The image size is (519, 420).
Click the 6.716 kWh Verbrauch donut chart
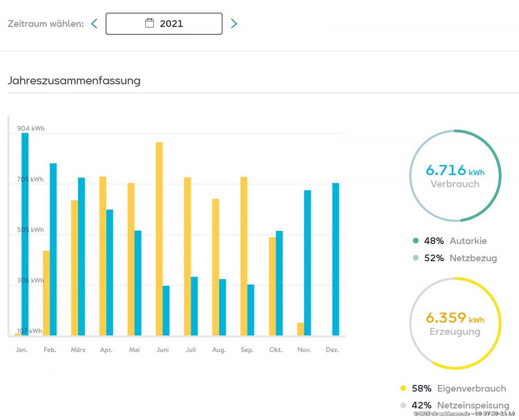pos(455,176)
